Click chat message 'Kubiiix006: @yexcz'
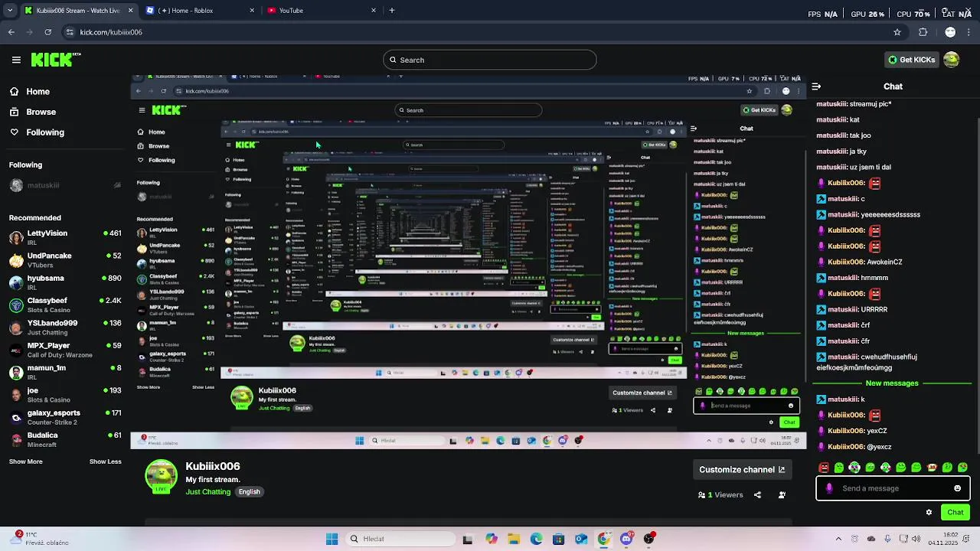Image resolution: width=980 pixels, height=551 pixels. [854, 447]
